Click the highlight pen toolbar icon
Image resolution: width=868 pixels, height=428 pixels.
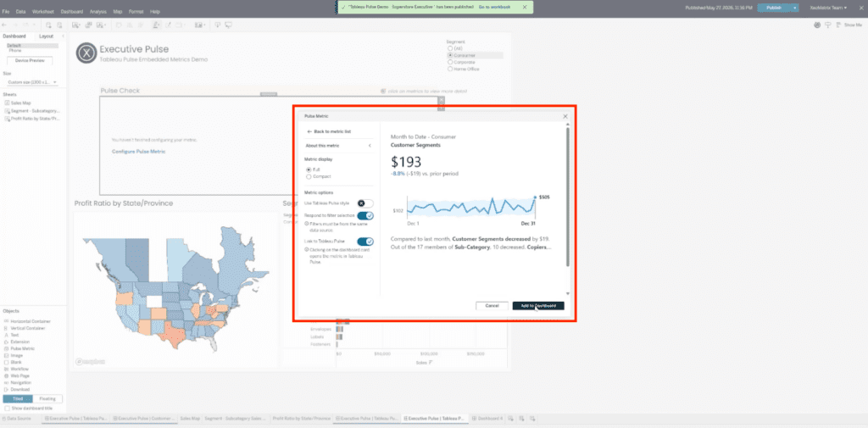(x=157, y=25)
